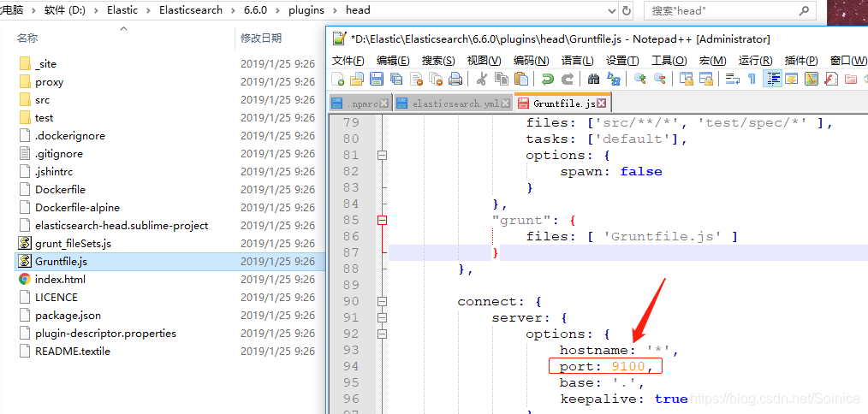868x414 pixels.
Task: Open the Explorer address path history dropdown
Action: [612, 10]
